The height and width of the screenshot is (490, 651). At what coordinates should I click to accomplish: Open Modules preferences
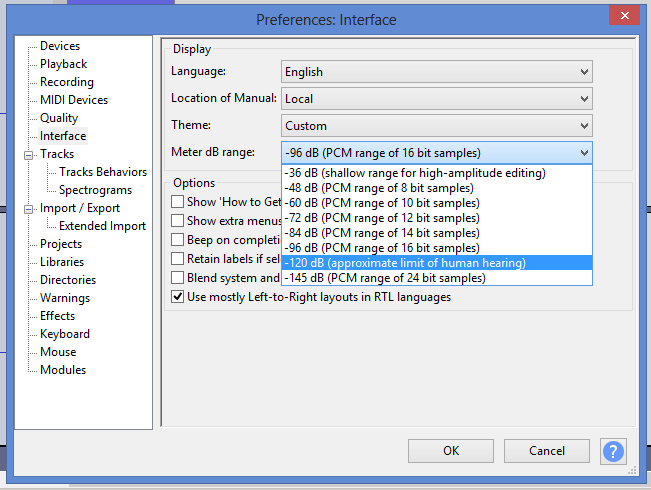[63, 370]
